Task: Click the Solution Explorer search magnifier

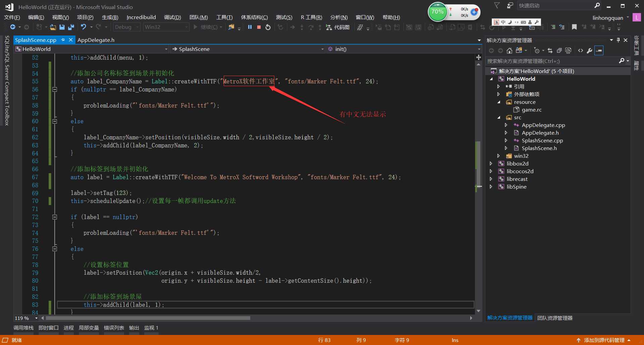Action: click(x=622, y=61)
